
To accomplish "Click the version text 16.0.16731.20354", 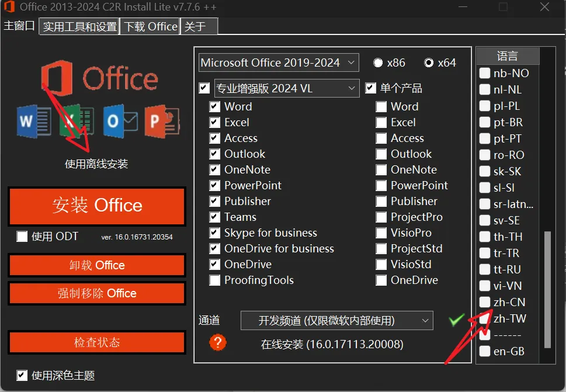I will (x=137, y=237).
